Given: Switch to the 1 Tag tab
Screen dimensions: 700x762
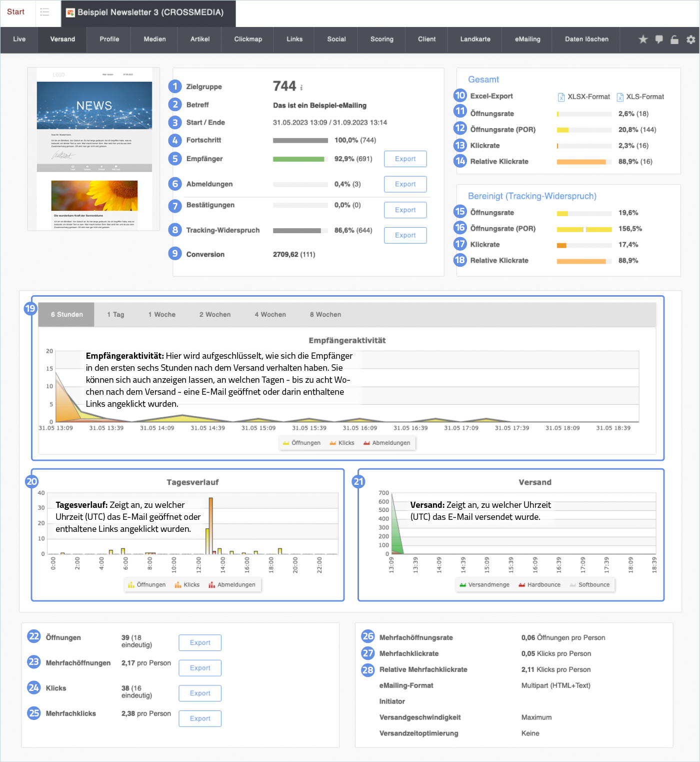Looking at the screenshot, I should [x=115, y=315].
